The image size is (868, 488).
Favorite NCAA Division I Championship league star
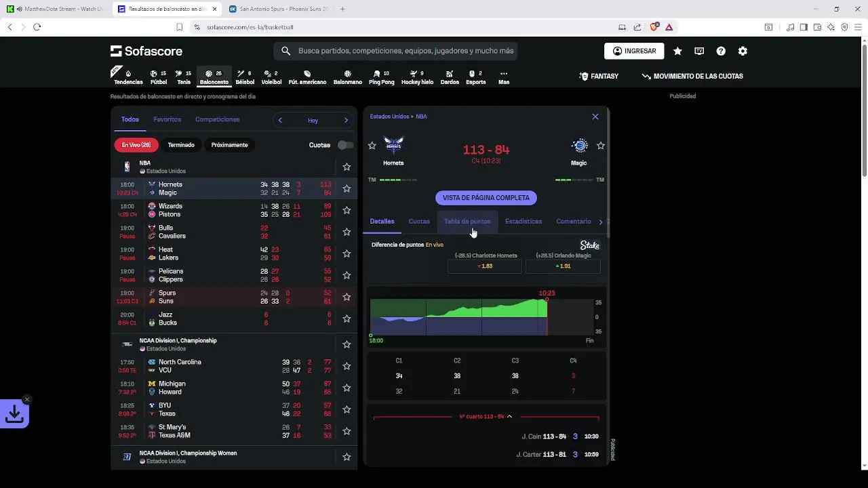347,344
